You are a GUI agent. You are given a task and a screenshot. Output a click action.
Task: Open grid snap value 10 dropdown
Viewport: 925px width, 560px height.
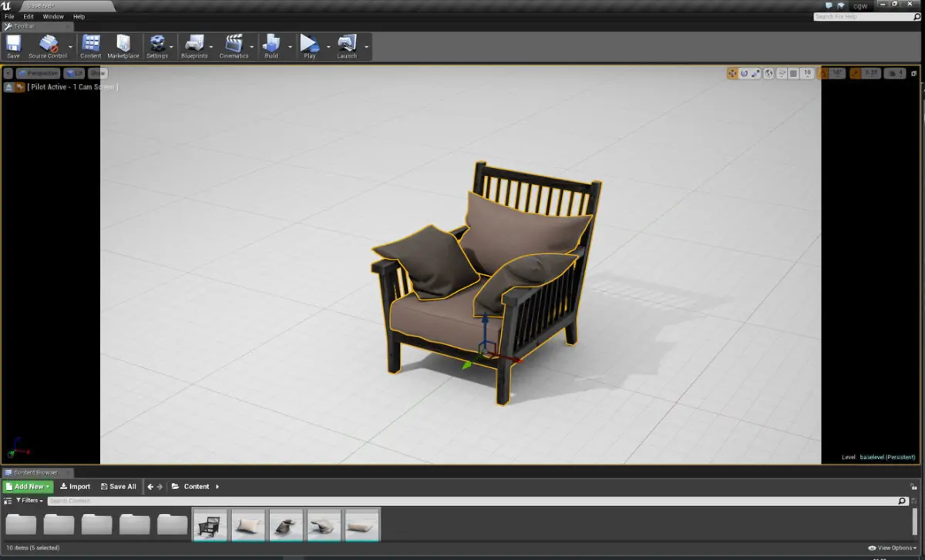coord(807,73)
